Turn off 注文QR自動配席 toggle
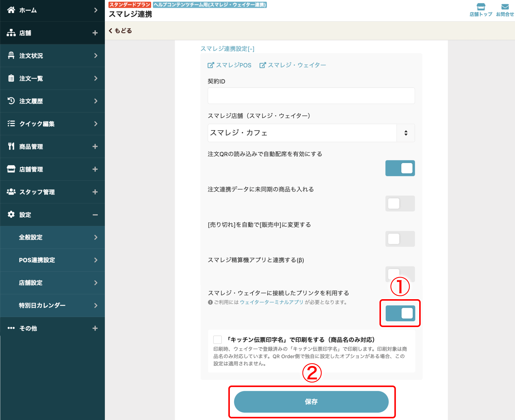515x420 pixels. (x=400, y=168)
